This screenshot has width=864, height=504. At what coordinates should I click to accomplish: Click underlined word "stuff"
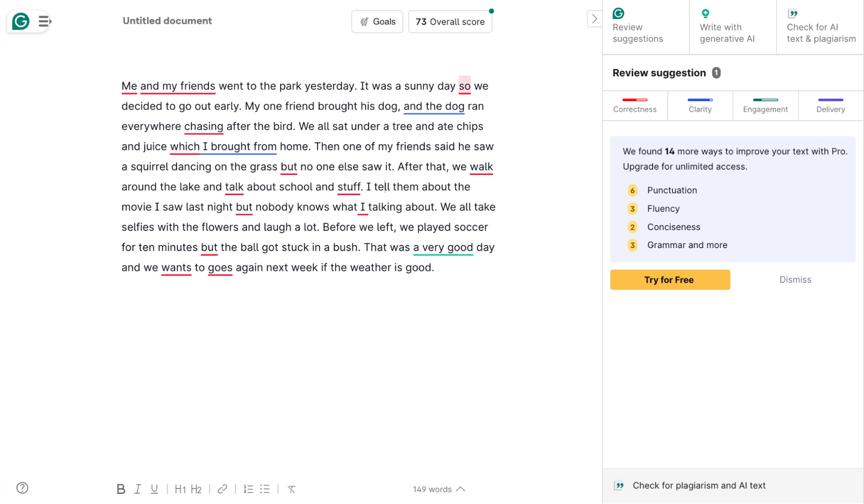pos(349,187)
